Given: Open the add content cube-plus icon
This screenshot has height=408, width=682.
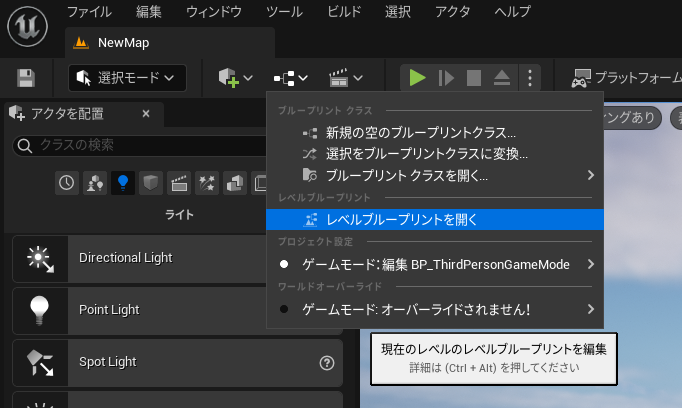Looking at the screenshot, I should click(x=228, y=78).
